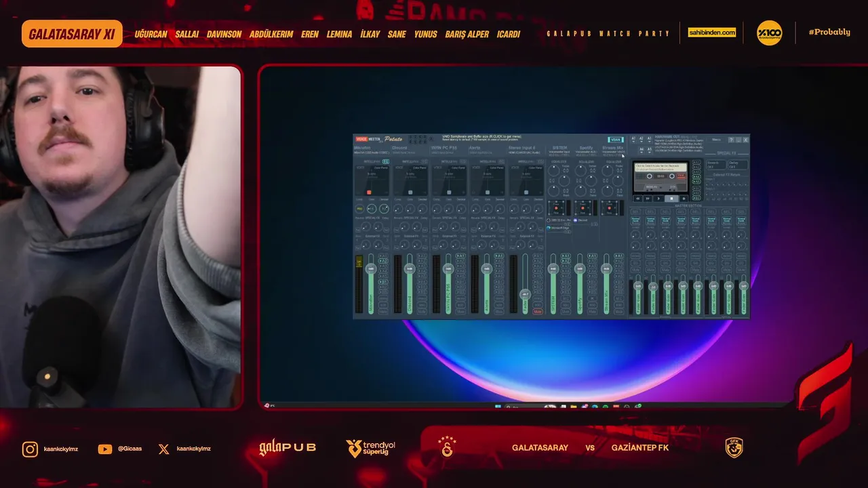Click the Spotify strip fader handle
This screenshot has width=868, height=488.
[x=580, y=269]
